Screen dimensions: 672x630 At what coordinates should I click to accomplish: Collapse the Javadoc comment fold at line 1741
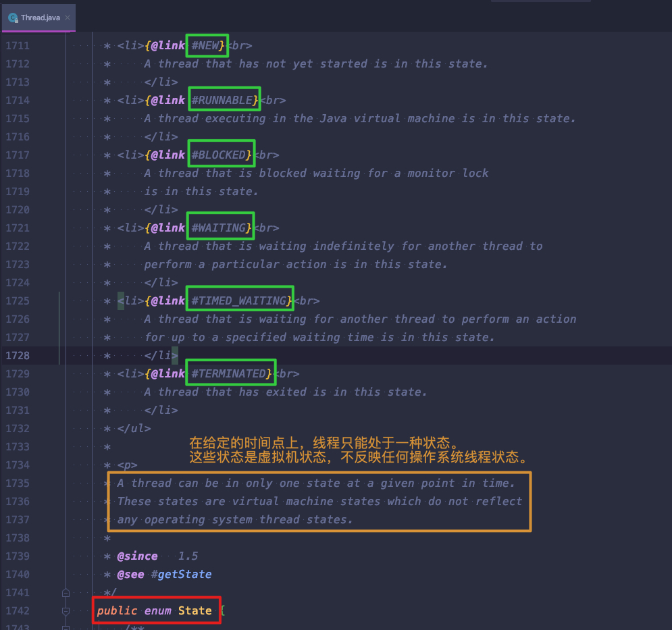(x=66, y=593)
